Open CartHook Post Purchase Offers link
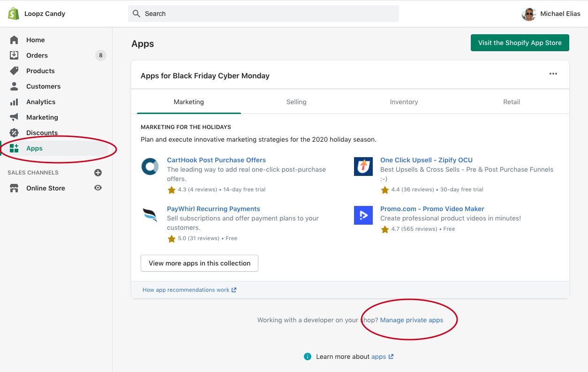This screenshot has width=588, height=372. coord(217,160)
